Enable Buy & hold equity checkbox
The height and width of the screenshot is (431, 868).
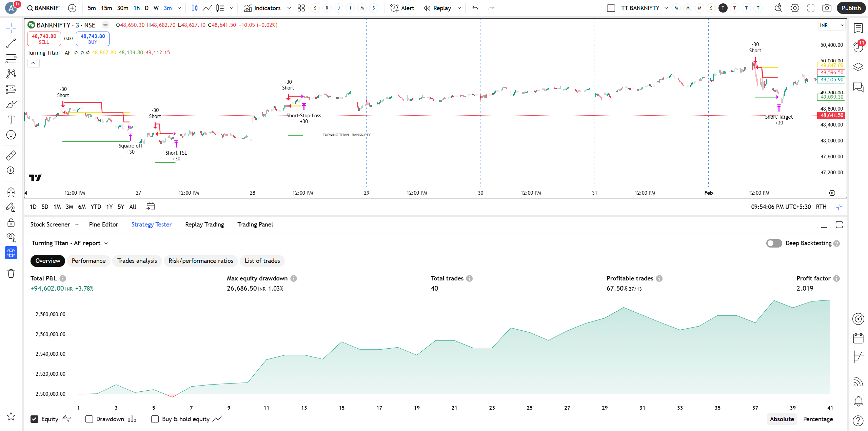click(155, 419)
